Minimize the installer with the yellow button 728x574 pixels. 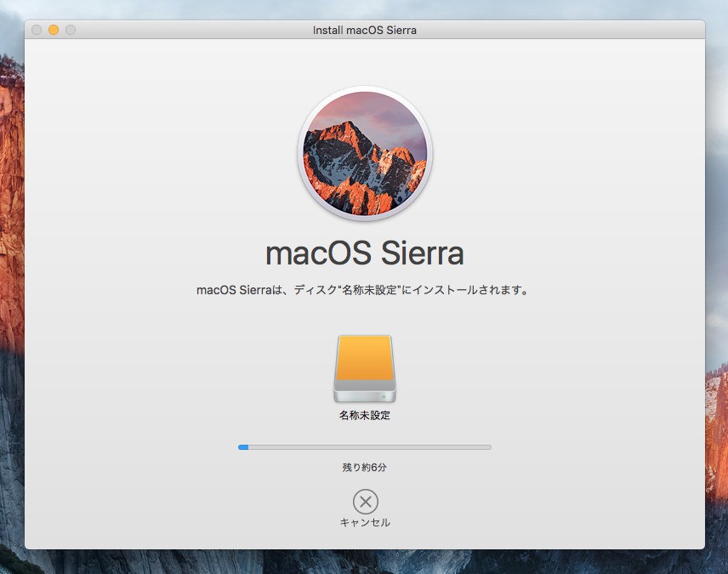[x=54, y=30]
